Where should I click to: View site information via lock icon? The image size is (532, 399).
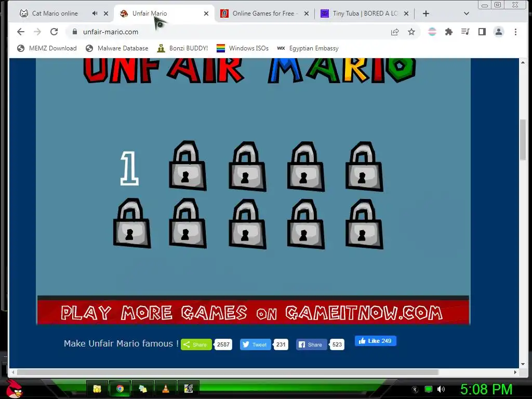[75, 32]
